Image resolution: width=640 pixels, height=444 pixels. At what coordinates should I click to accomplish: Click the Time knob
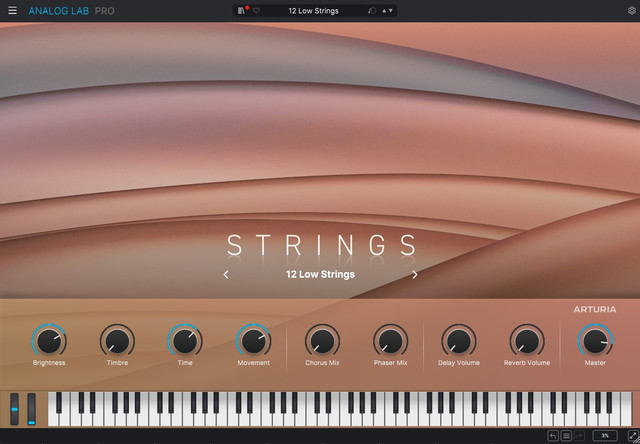[x=185, y=341]
